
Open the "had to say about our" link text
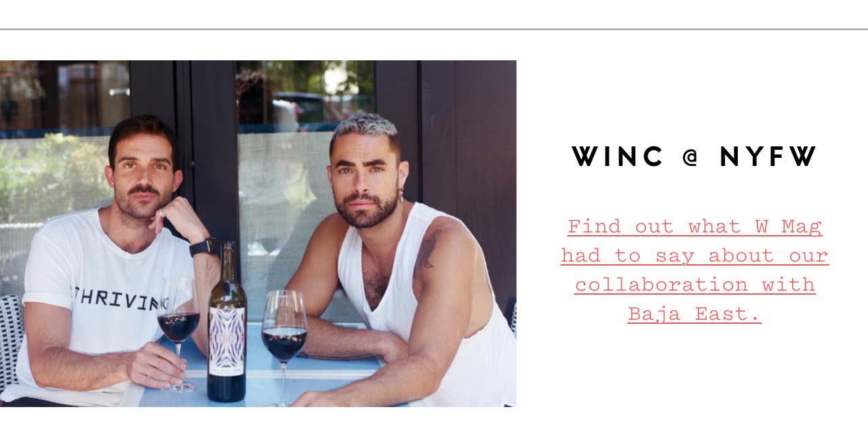pos(694,255)
